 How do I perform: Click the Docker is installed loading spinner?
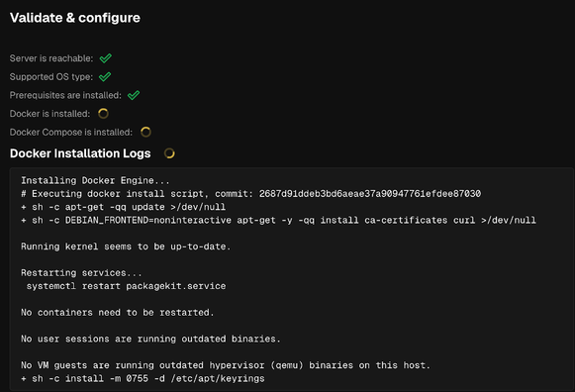pyautogui.click(x=103, y=114)
